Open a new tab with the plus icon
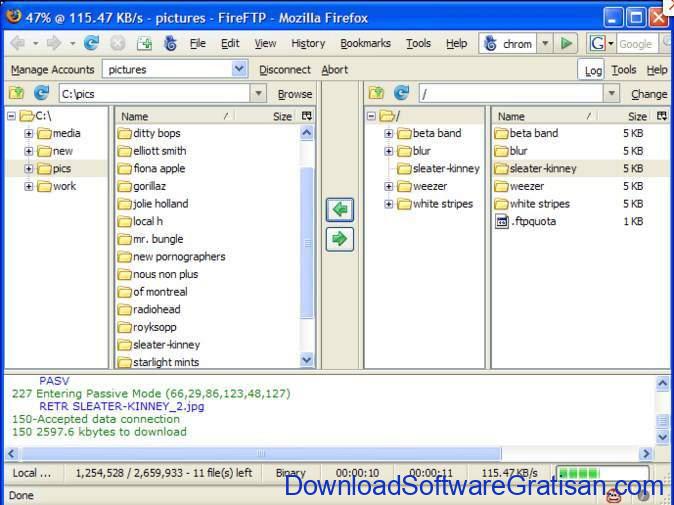Screen dimensions: 674x505 point(144,43)
